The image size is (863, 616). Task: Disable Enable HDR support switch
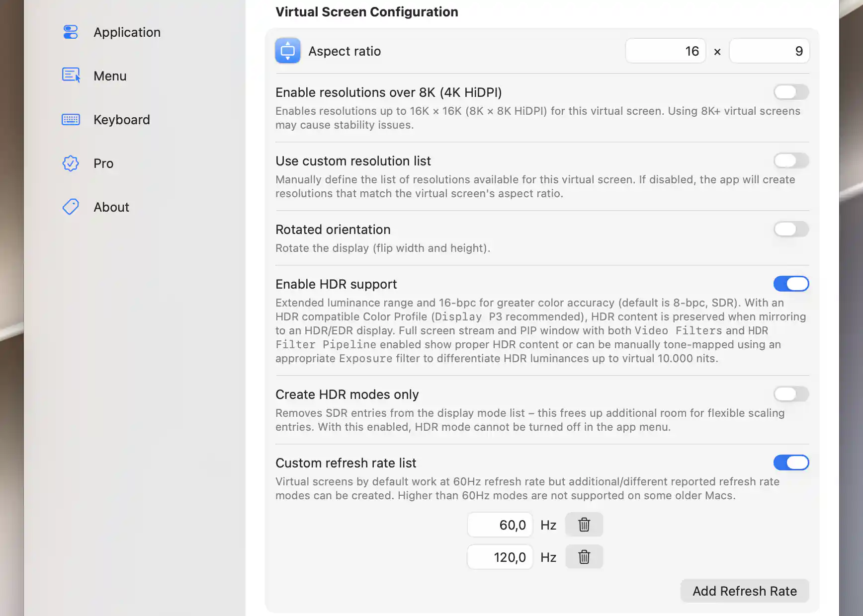tap(791, 284)
